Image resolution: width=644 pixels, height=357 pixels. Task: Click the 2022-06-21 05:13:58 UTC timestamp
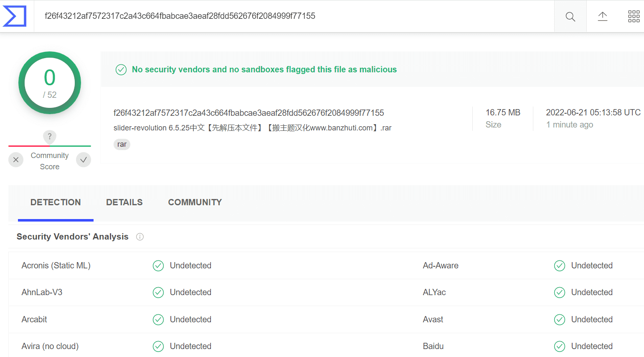(x=593, y=112)
